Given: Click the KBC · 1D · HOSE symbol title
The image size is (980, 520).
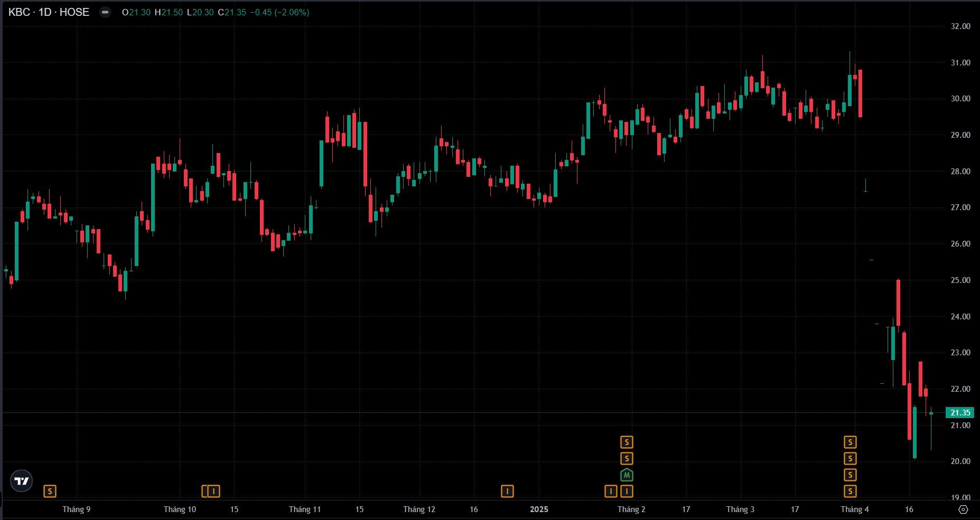Looking at the screenshot, I should (x=49, y=12).
